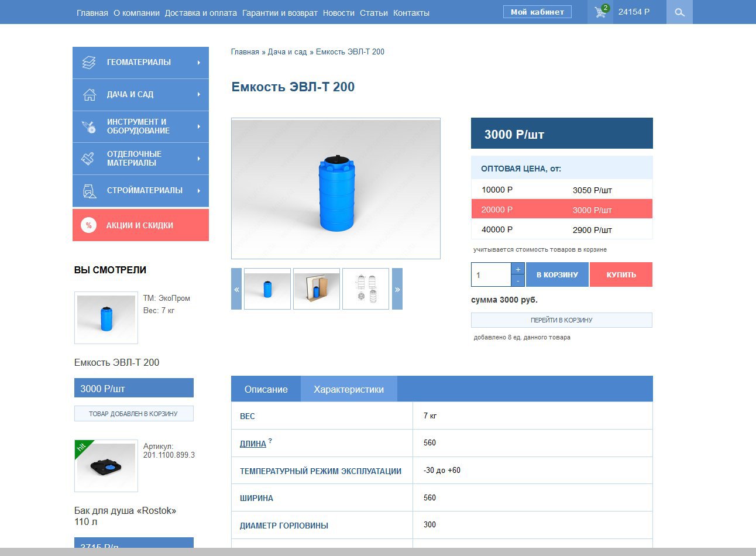Open the site search with the magnifier icon
Image resolution: width=756 pixels, height=556 pixels.
(x=679, y=12)
